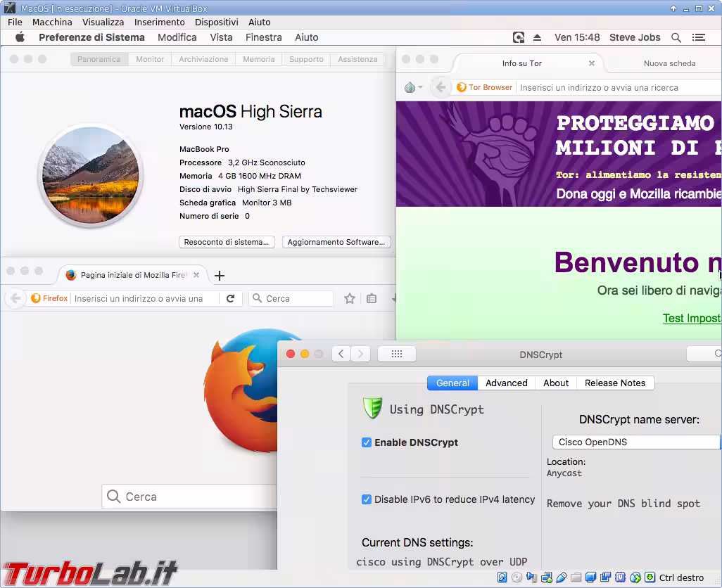Click the Aggiornamento Software button
The width and height of the screenshot is (722, 588).
coord(336,242)
